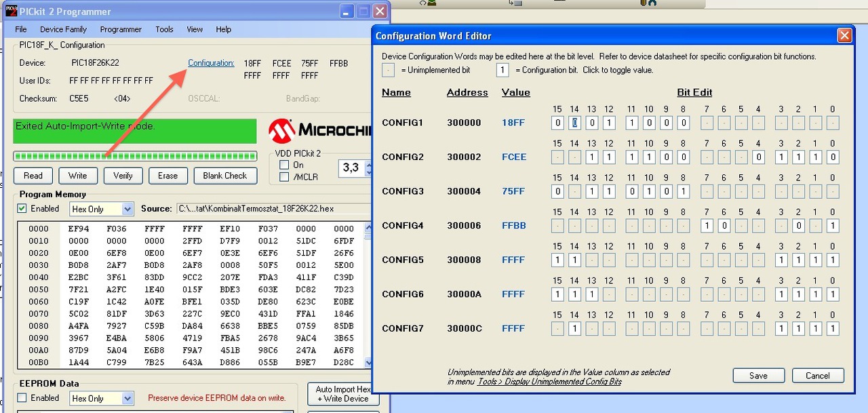Cancel the Configuration Word Editor

pyautogui.click(x=817, y=376)
